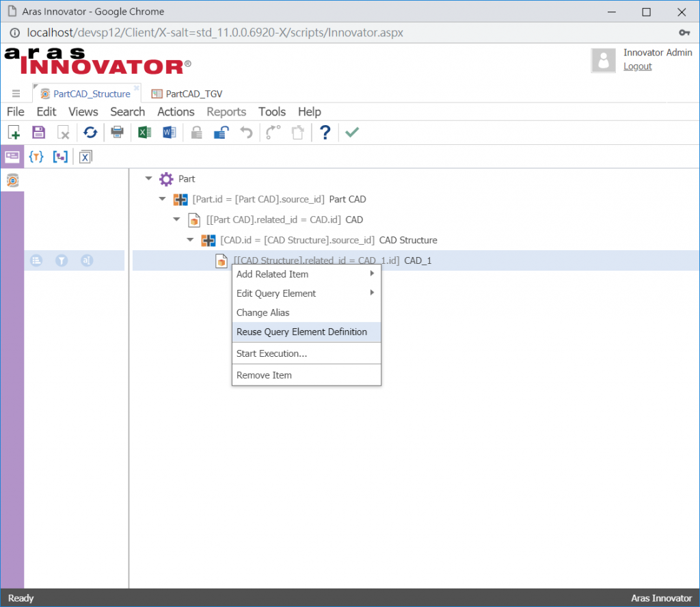Viewport: 700px width, 607px height.
Task: Click the undo arrow toolbar icon
Action: click(x=246, y=133)
